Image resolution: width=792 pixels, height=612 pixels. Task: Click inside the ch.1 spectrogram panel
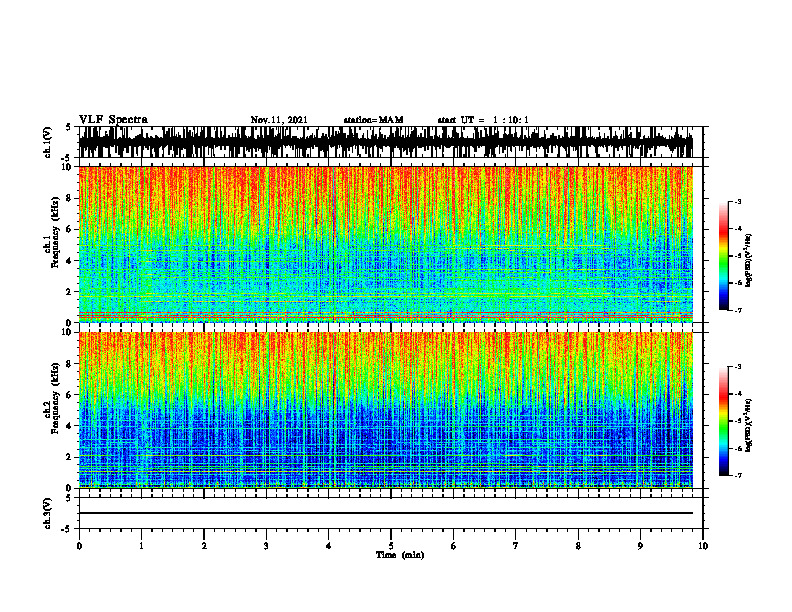pos(385,244)
